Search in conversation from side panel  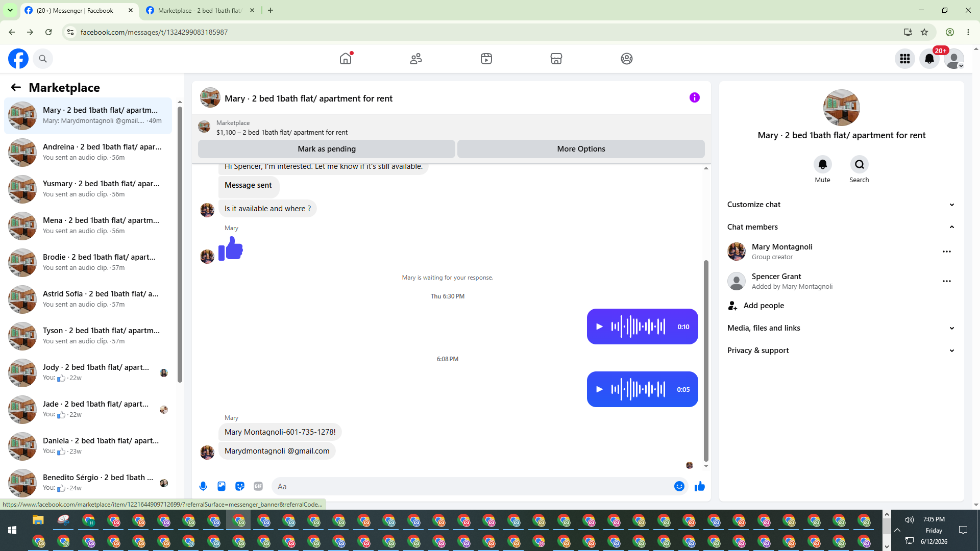pos(860,164)
